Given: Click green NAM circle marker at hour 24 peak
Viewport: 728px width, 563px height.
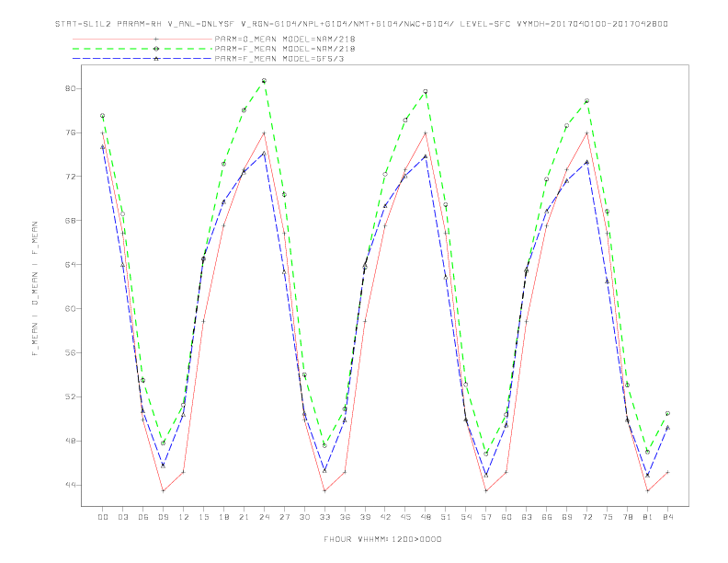Looking at the screenshot, I should coord(264,81).
